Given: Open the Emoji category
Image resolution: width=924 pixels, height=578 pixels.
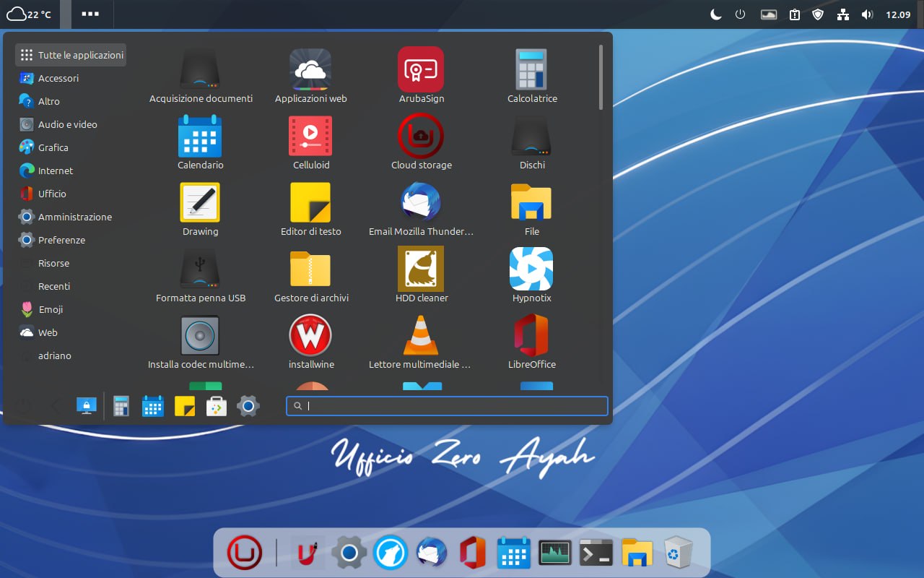Looking at the screenshot, I should (x=71, y=309).
